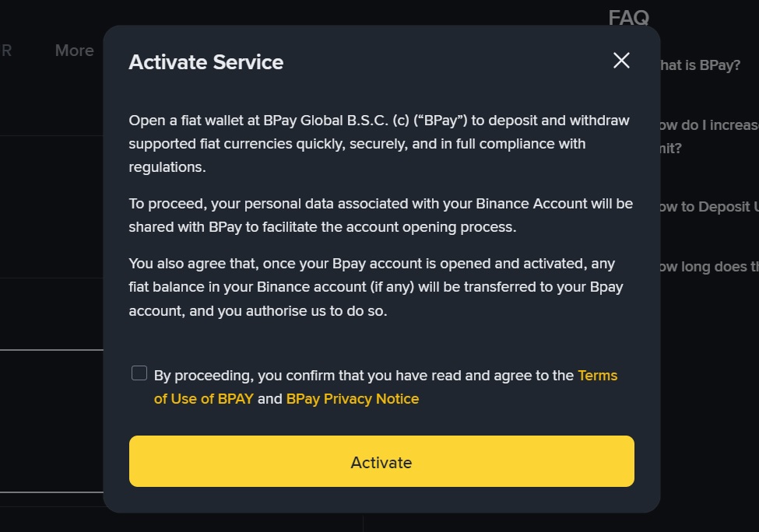Open the BPay Privacy Notice link
Viewport: 759px width, 532px height.
click(x=353, y=398)
